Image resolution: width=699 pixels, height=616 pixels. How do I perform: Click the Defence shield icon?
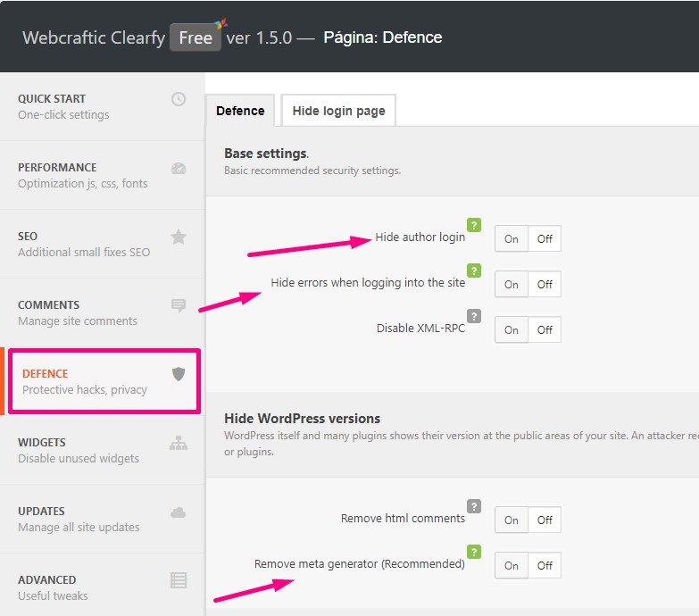coord(179,374)
